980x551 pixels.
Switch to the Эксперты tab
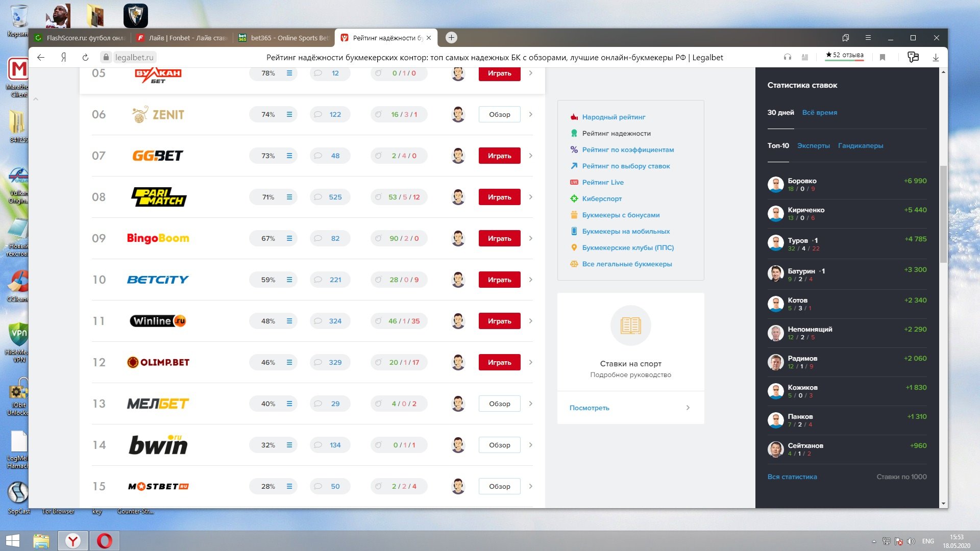pyautogui.click(x=813, y=146)
